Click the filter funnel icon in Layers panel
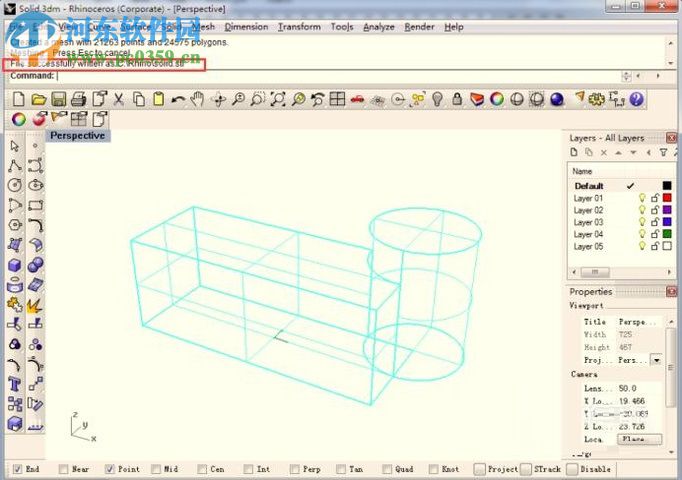 click(x=663, y=152)
